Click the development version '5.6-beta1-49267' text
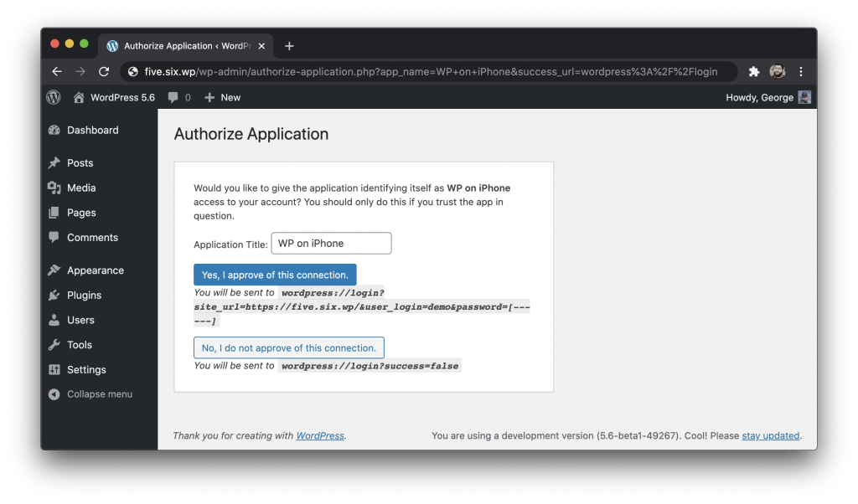The image size is (858, 504). (637, 435)
